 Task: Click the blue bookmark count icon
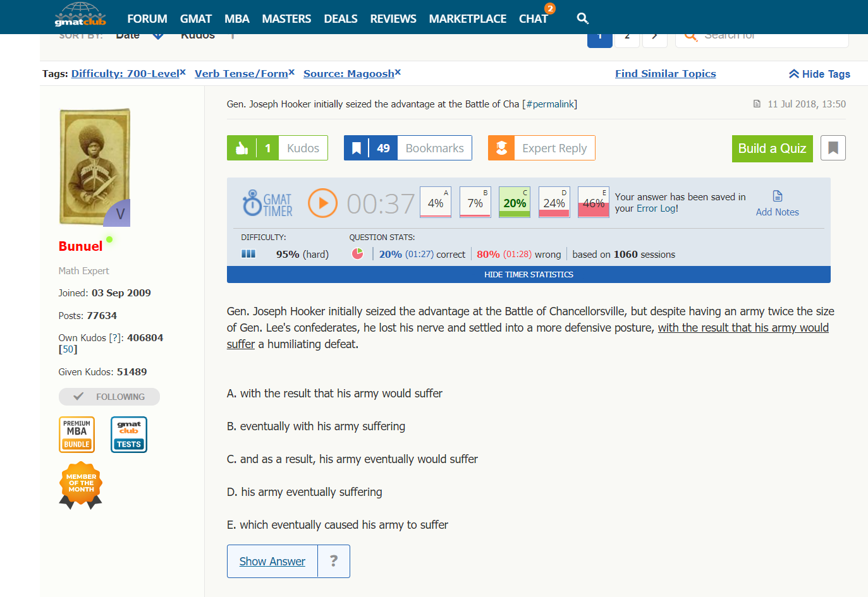(x=357, y=148)
